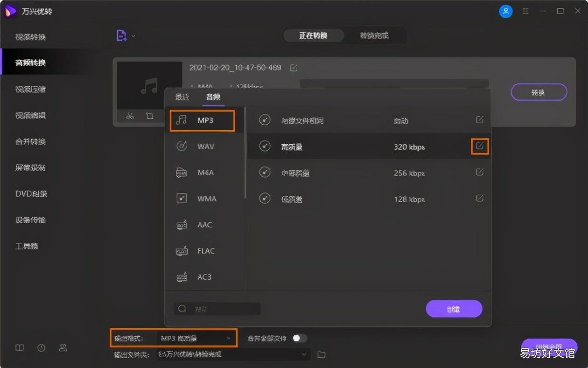Click the crop icon under thumbnail

[x=149, y=116]
